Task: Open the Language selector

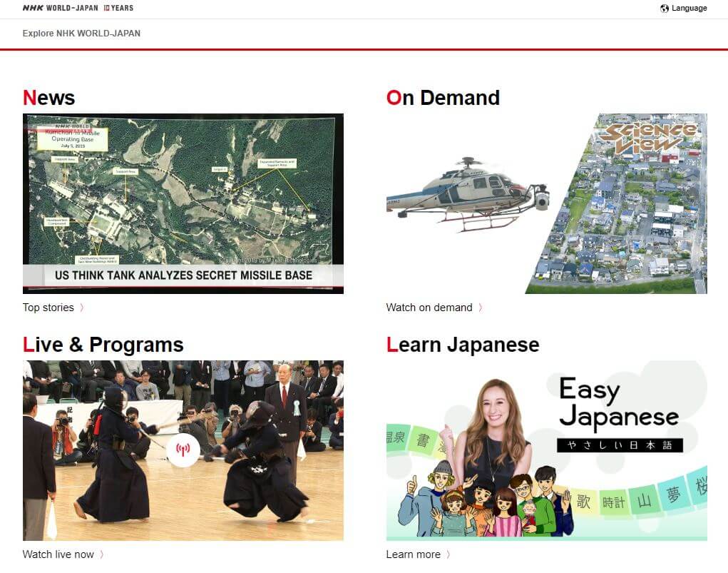Action: (x=683, y=9)
